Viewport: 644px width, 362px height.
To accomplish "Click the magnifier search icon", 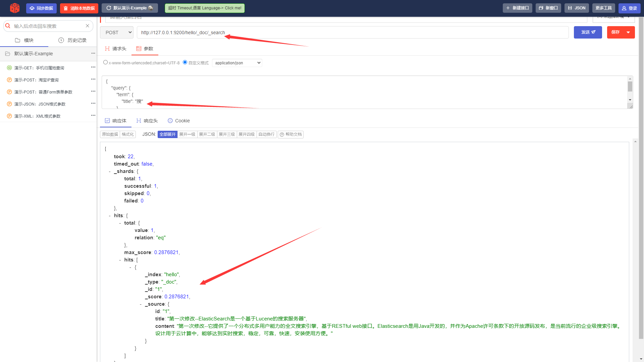I will 8,26.
